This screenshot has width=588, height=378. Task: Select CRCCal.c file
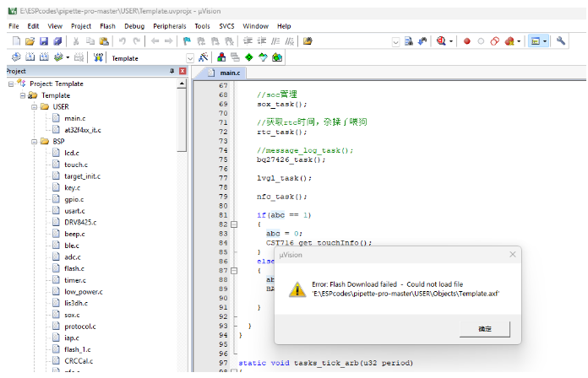pos(79,361)
